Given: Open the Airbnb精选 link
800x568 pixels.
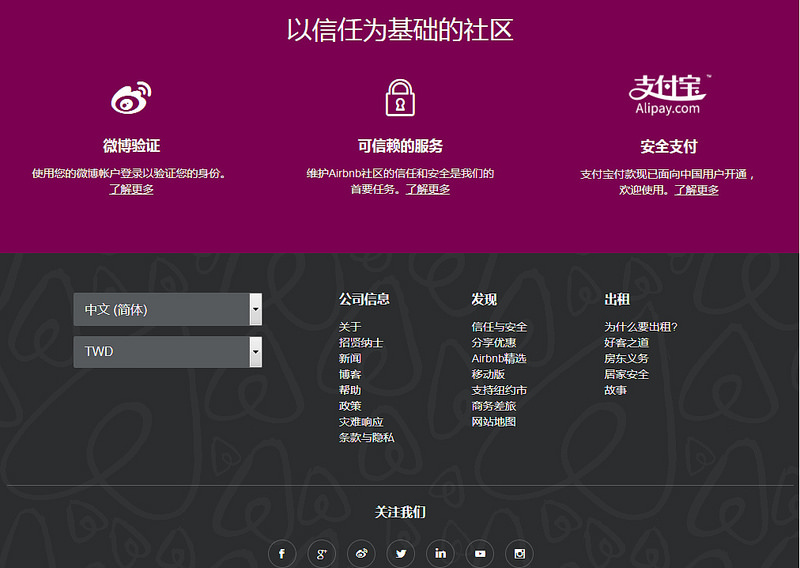Looking at the screenshot, I should tap(499, 358).
